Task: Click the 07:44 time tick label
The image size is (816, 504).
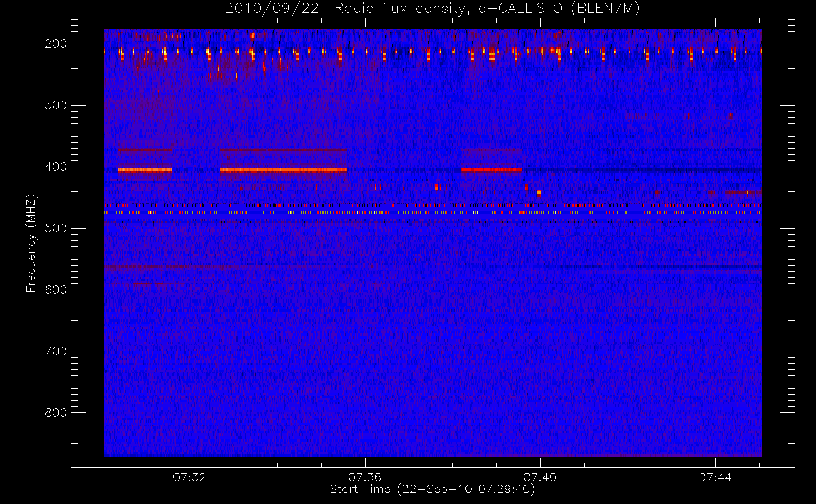Action: tap(715, 477)
